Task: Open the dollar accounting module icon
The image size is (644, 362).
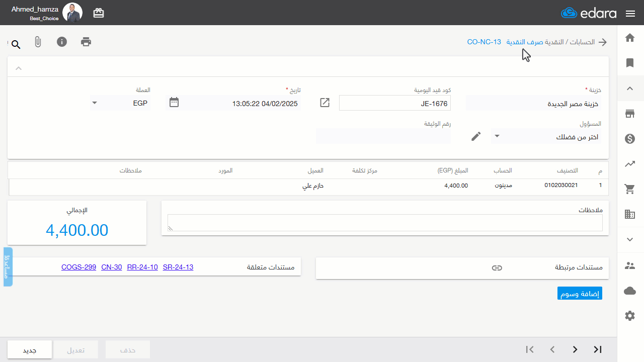Action: 630,139
